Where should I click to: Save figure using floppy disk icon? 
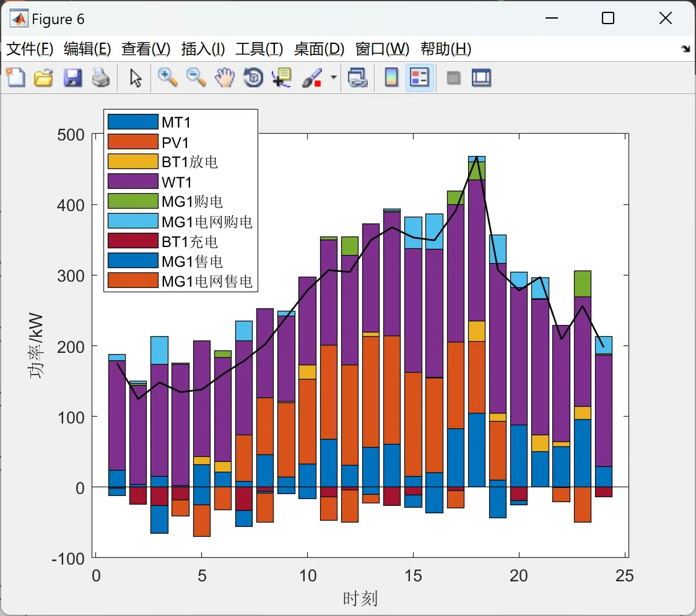point(72,77)
